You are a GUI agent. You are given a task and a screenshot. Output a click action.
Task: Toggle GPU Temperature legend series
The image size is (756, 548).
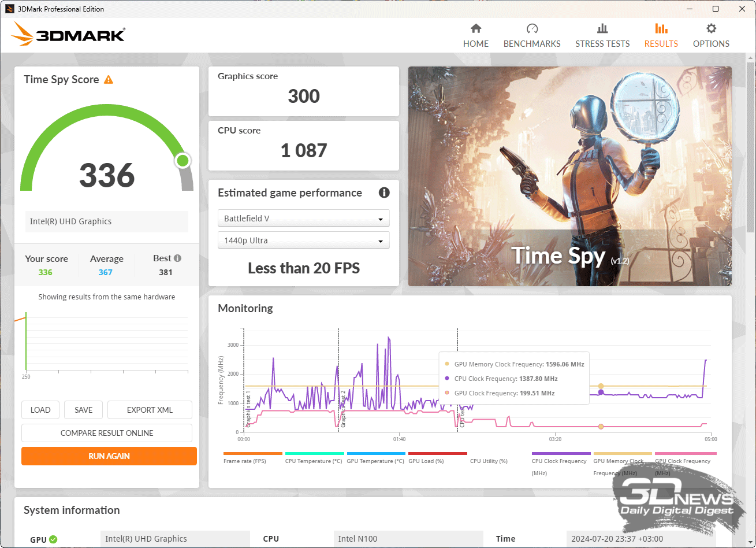click(376, 458)
